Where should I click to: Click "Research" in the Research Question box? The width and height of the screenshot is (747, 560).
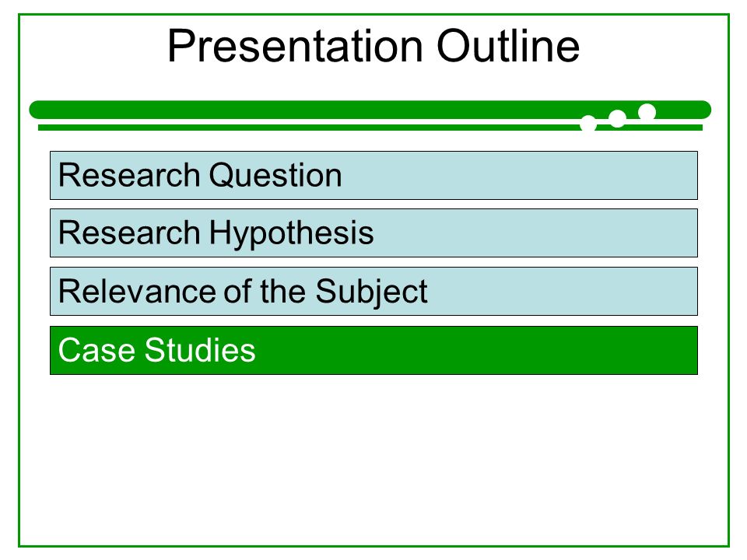(129, 175)
